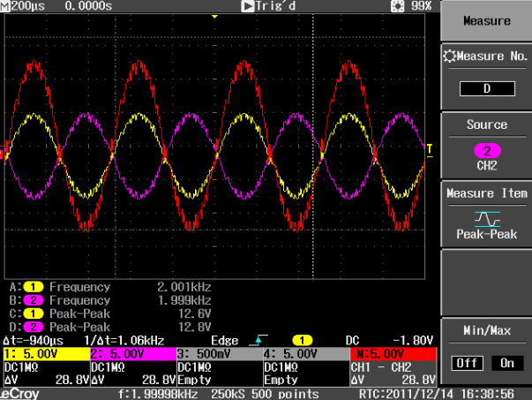
Task: Select the channel 1 5.00V yellow tab
Action: click(47, 354)
